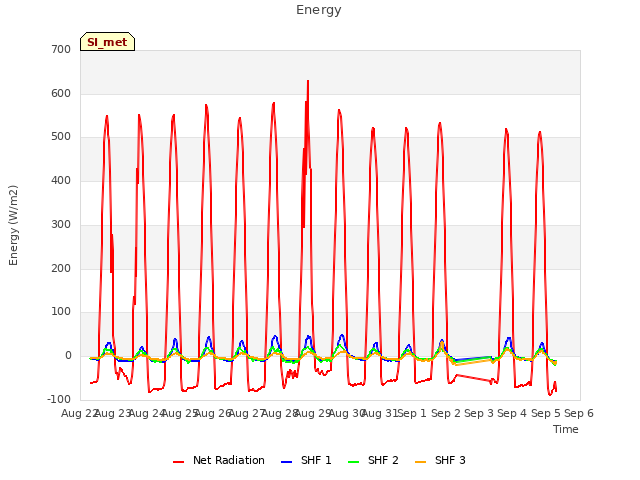Toggle SHF 1 series in legend
Screen dimensions: 640x480
[306, 460]
